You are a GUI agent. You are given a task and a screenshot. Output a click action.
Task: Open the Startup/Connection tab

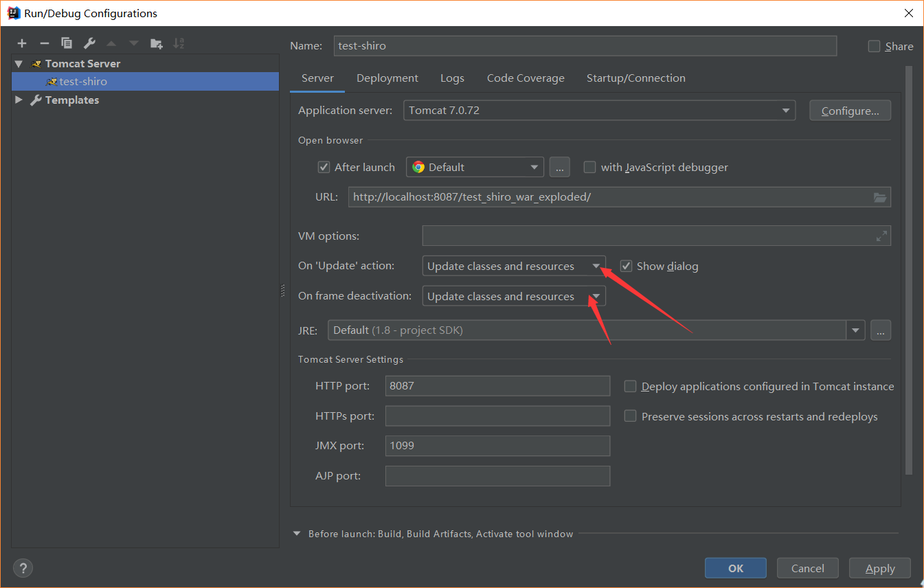(636, 78)
